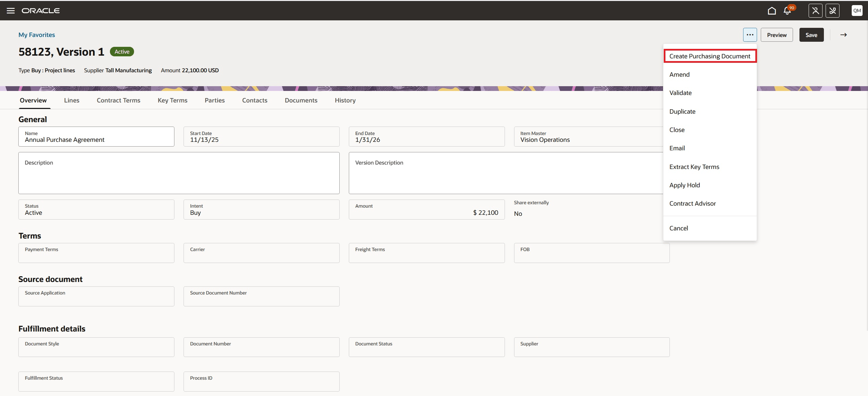Image resolution: width=868 pixels, height=396 pixels.
Task: Open the navigation hamburger menu
Action: point(11,10)
